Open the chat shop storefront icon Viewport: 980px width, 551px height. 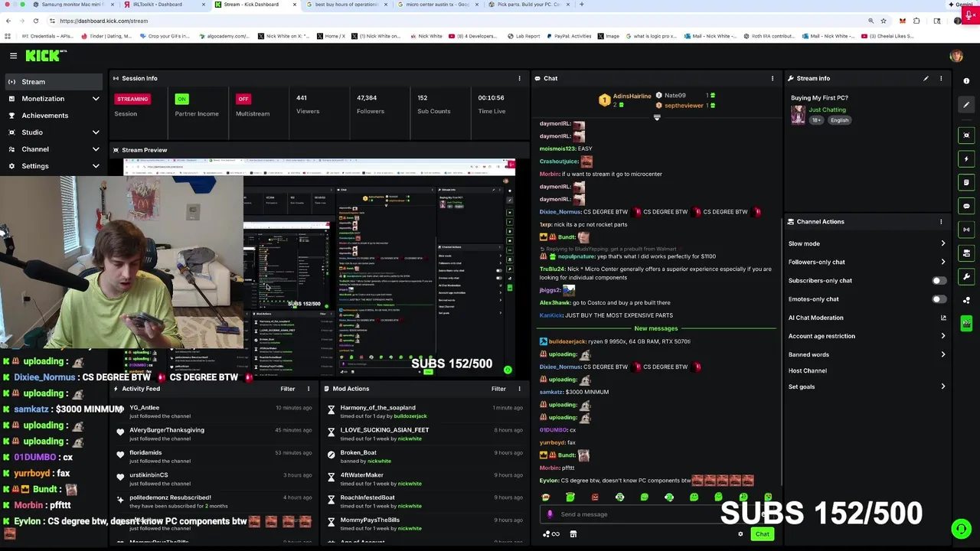573,534
